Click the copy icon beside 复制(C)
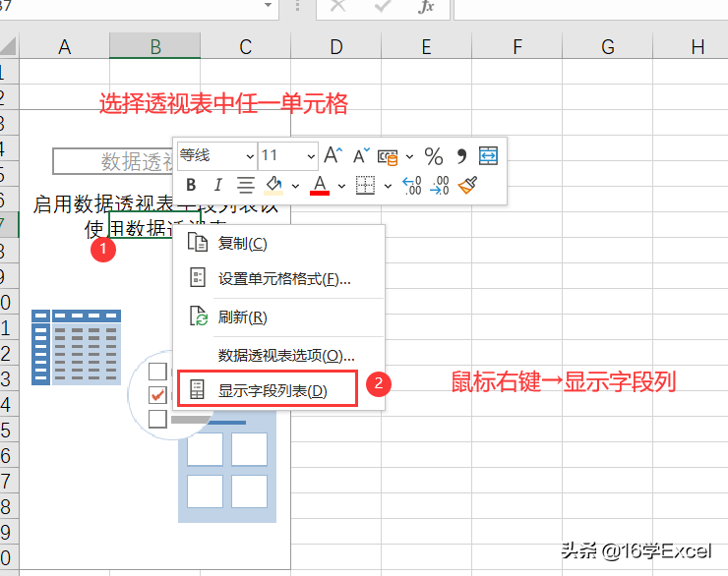 coord(198,242)
